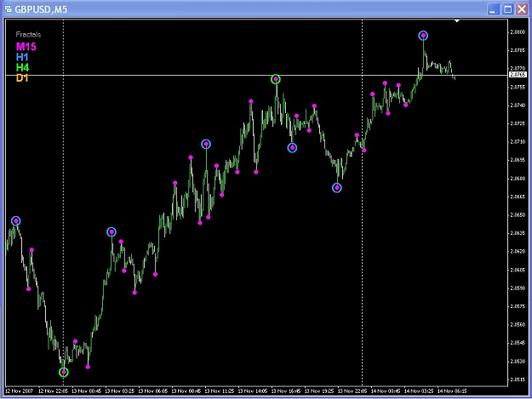Close the GBPUSD,M5 chart window
Image resolution: width=532 pixels, height=399 pixels.
(522, 9)
